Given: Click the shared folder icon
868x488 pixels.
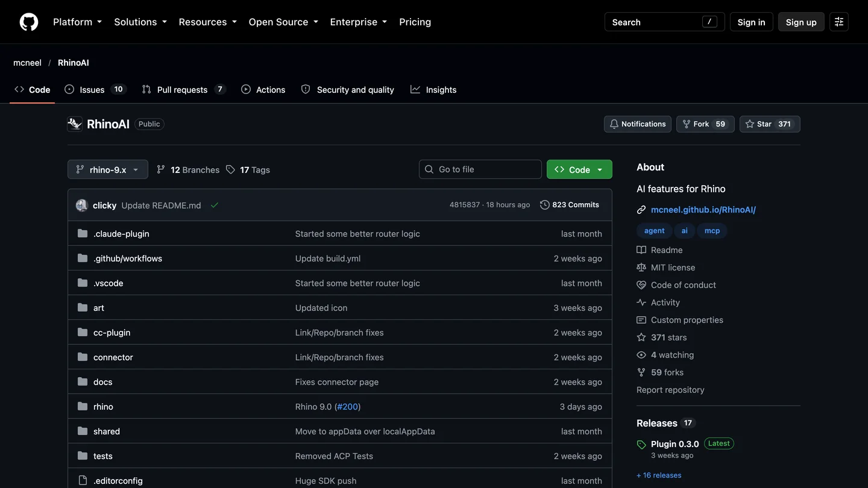Looking at the screenshot, I should (x=83, y=431).
